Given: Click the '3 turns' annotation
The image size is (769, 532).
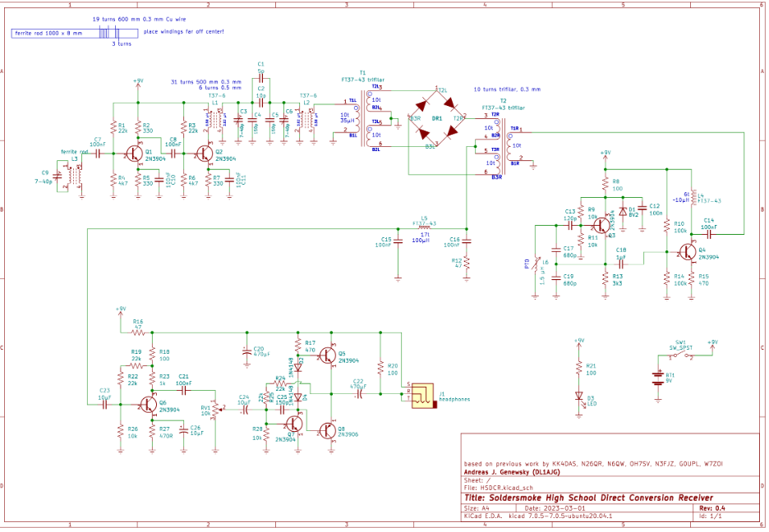Looking at the screenshot, I should 122,44.
